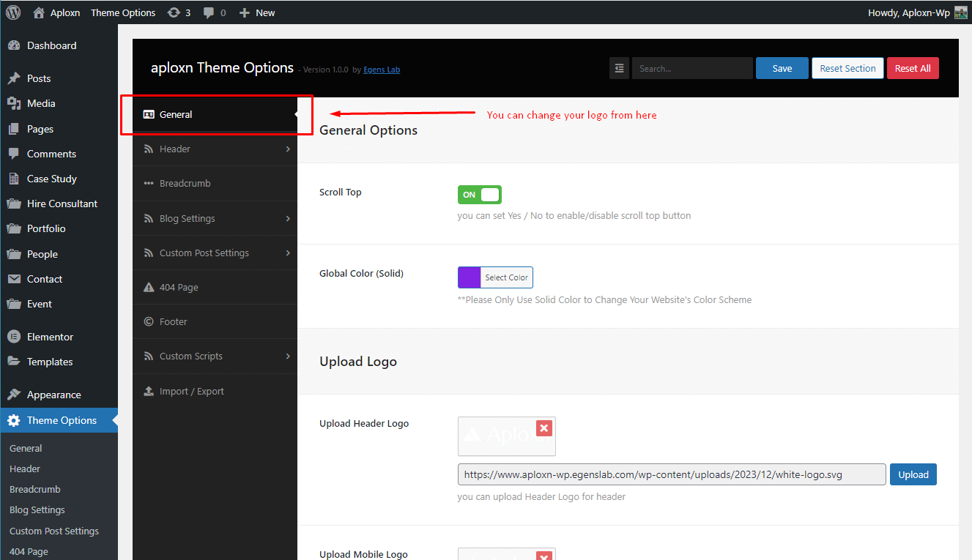Open Appearance in the admin menu

pyautogui.click(x=53, y=395)
